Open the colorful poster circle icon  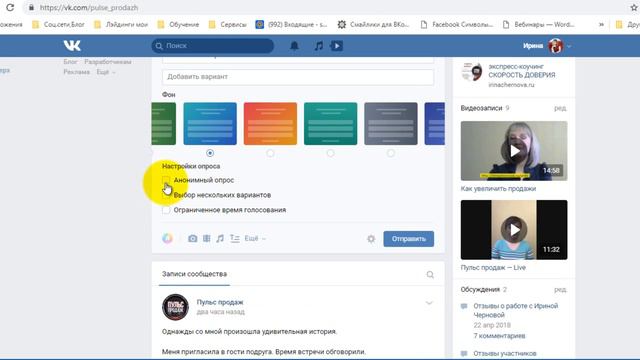[167, 238]
